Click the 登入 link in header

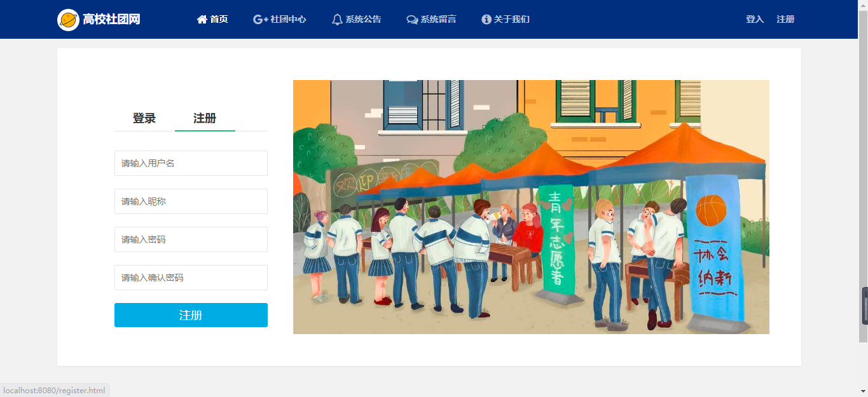tap(755, 20)
